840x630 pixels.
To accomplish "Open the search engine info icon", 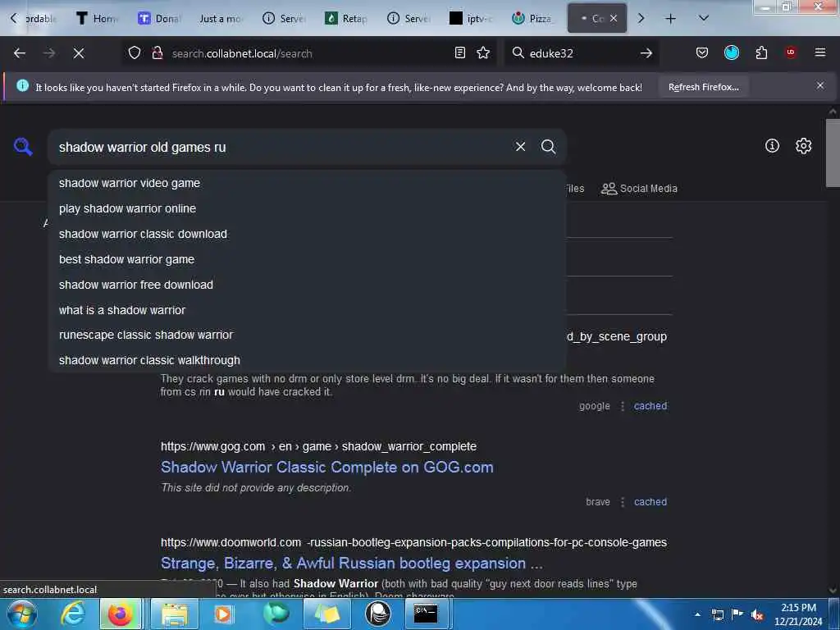I will pyautogui.click(x=772, y=146).
